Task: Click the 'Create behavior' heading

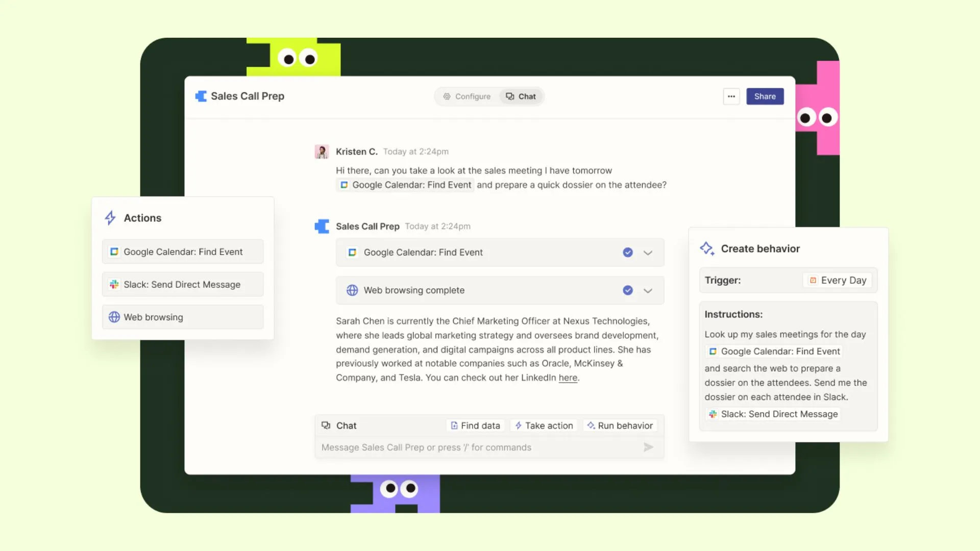Action: tap(761, 248)
